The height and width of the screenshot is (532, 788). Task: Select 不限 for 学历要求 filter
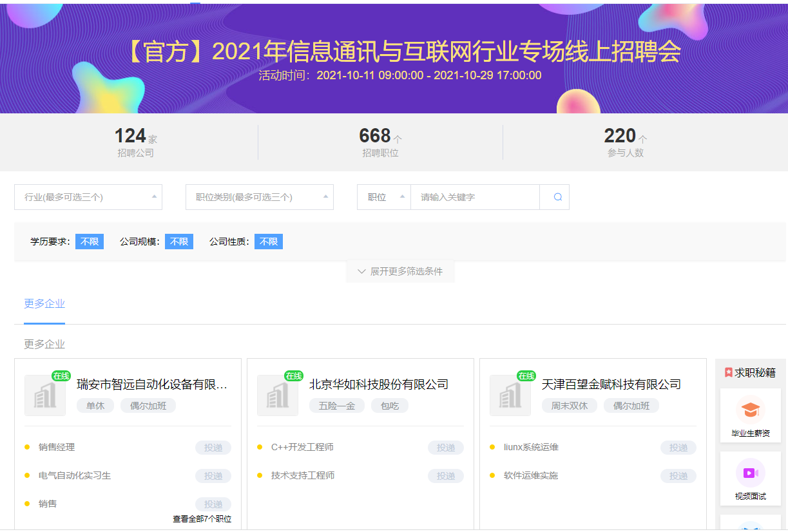[90, 242]
